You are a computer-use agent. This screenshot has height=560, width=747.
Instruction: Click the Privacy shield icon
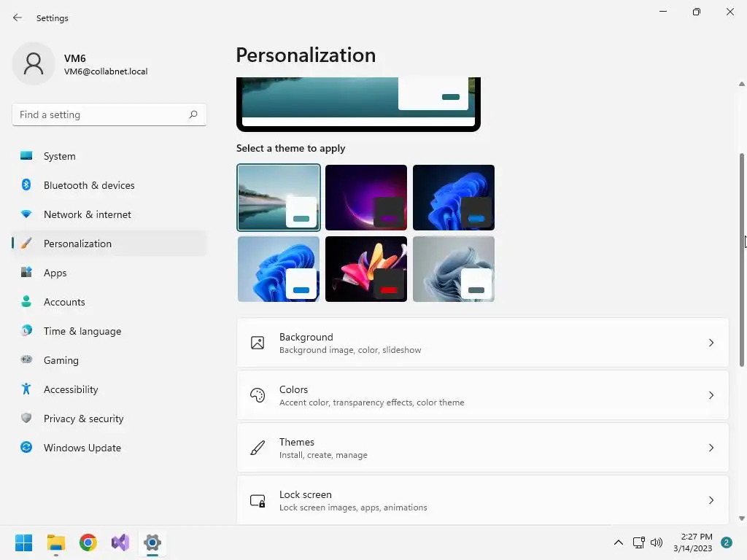point(26,418)
